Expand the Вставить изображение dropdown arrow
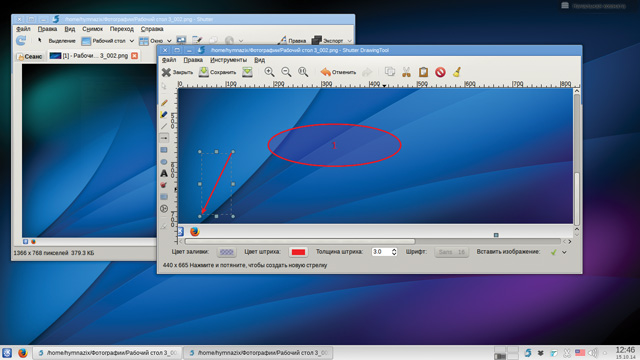This screenshot has width=640, height=360. [x=564, y=252]
